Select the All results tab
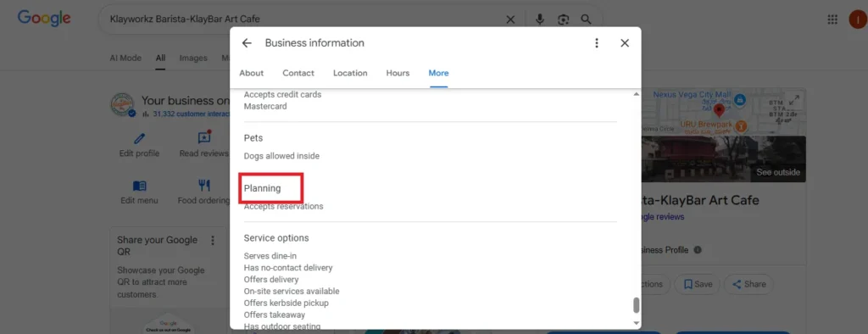The image size is (868, 334). pos(160,58)
